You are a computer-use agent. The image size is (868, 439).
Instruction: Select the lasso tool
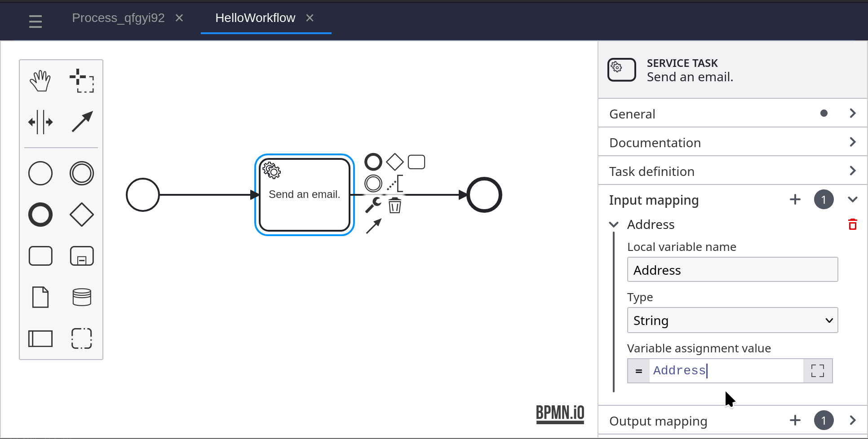(82, 81)
